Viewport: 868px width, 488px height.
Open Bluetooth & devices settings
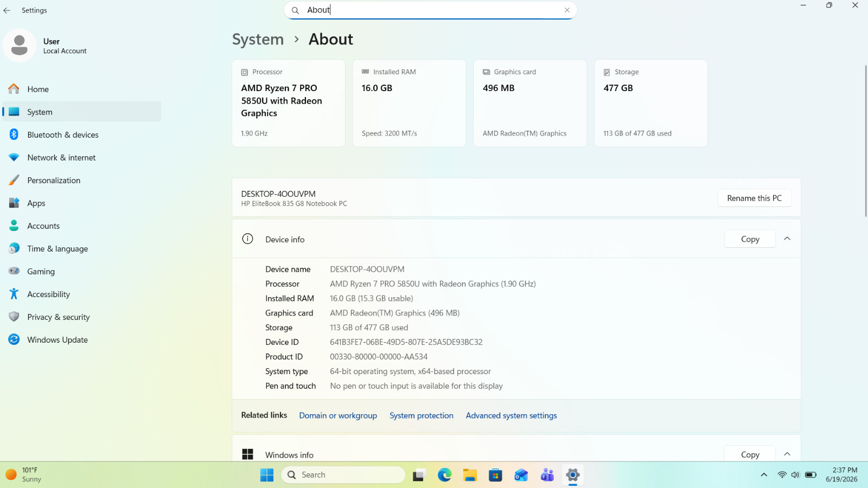[82, 135]
